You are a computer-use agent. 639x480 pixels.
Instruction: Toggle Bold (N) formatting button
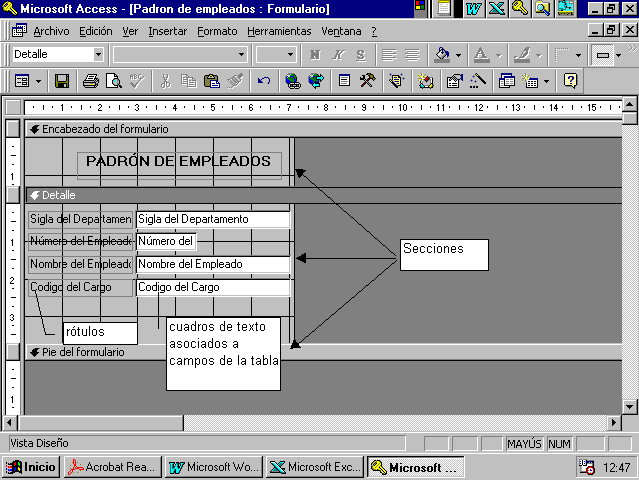point(315,54)
